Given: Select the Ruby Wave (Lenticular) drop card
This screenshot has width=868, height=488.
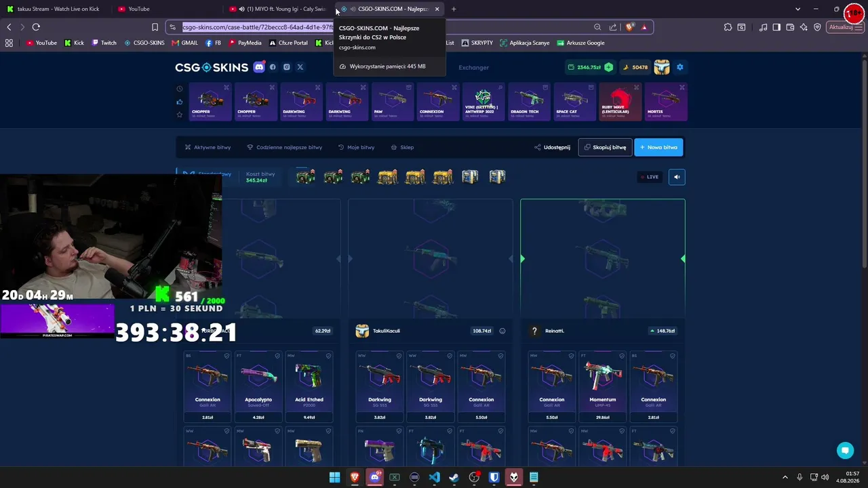Looking at the screenshot, I should [620, 102].
